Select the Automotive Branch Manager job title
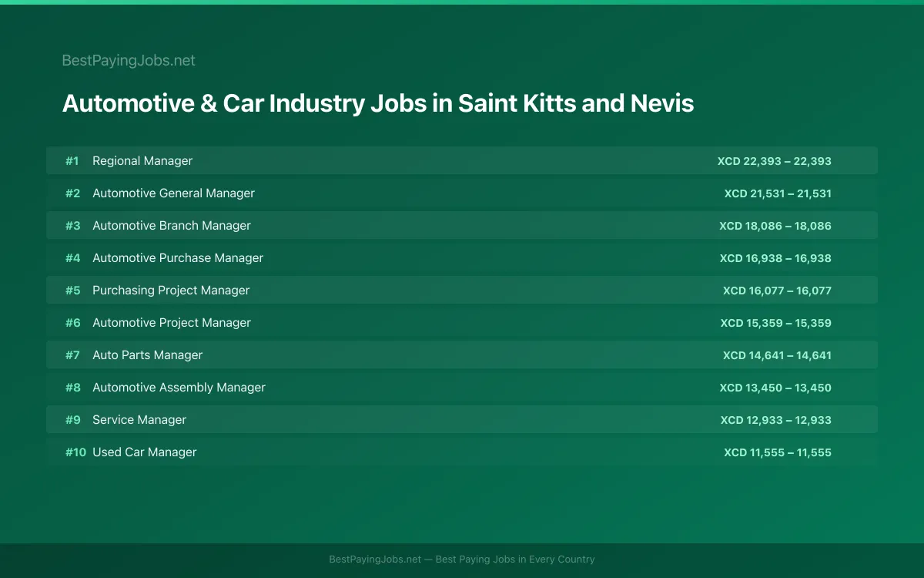The width and height of the screenshot is (924, 578). pyautogui.click(x=172, y=226)
